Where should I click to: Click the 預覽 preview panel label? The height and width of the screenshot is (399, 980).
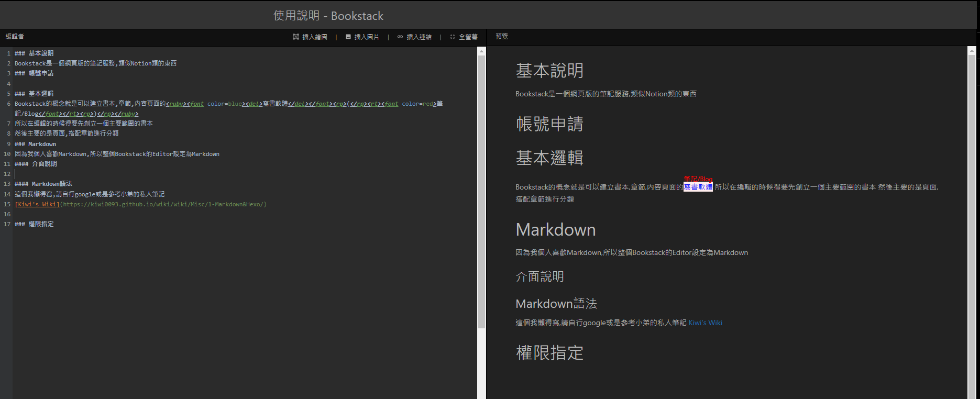pos(502,37)
